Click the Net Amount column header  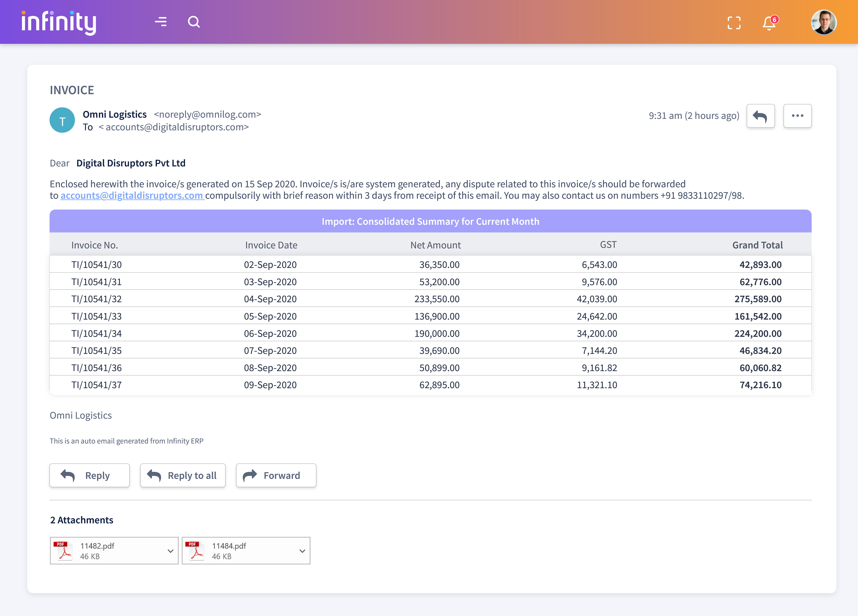click(435, 245)
